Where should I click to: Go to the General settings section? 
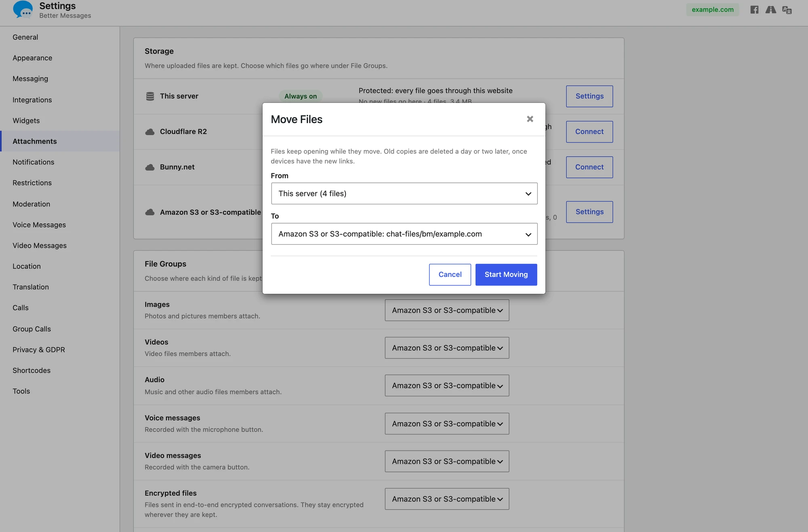[x=60, y=37]
